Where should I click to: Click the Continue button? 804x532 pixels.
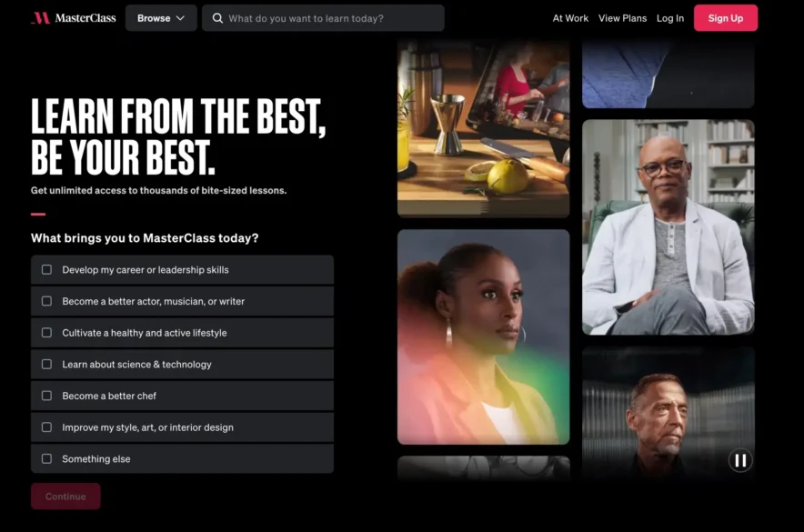pos(65,497)
